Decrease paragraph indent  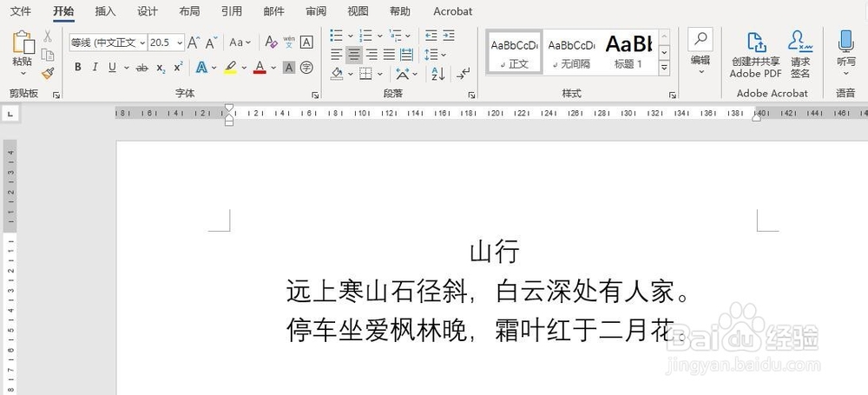(431, 36)
